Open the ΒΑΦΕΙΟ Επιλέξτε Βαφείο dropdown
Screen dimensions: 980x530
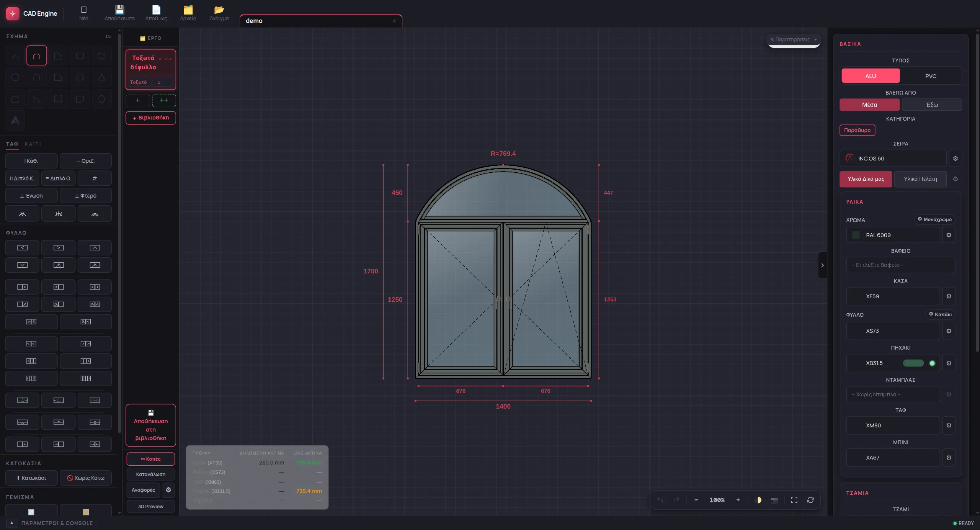[901, 265]
